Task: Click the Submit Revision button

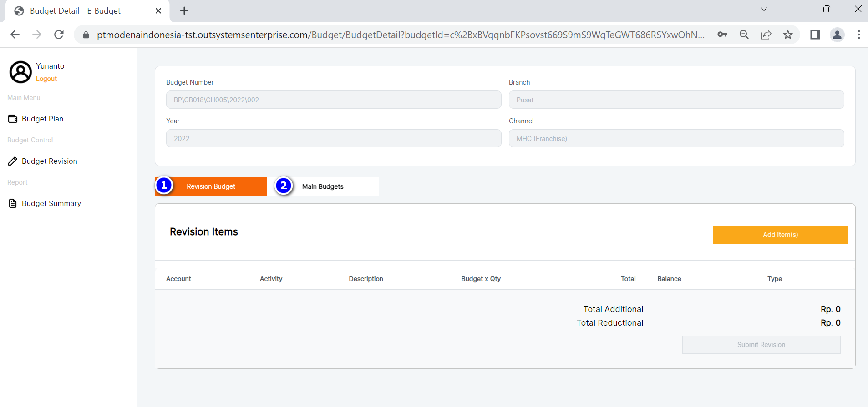Action: [x=761, y=345]
